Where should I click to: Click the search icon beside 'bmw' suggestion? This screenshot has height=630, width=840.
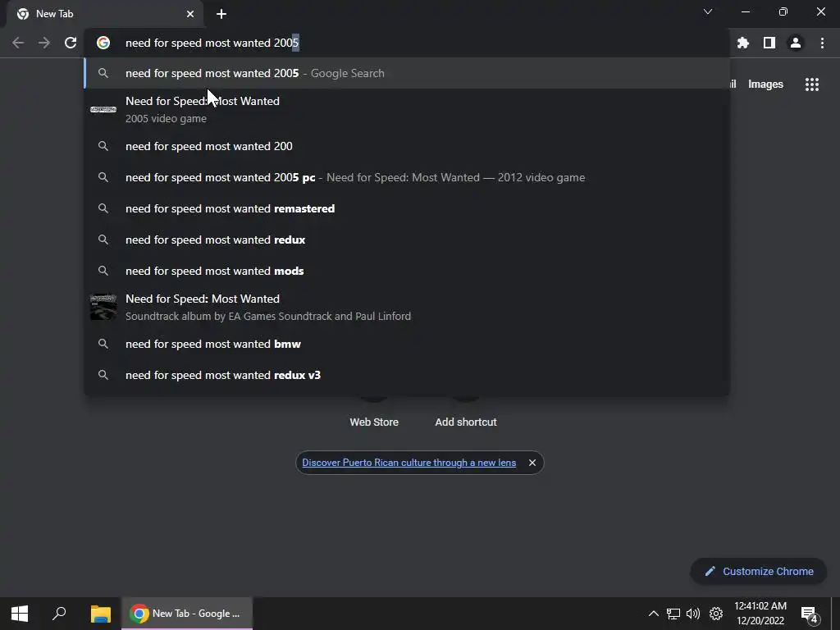103,344
